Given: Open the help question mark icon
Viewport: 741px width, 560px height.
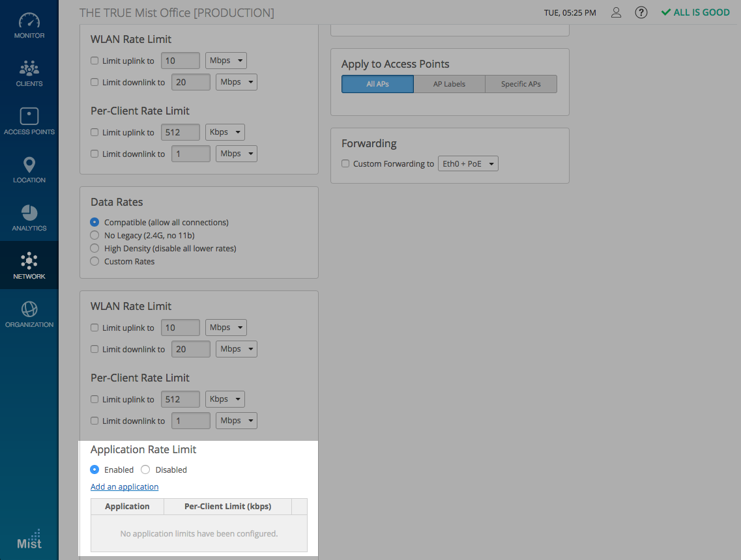Looking at the screenshot, I should tap(641, 13).
